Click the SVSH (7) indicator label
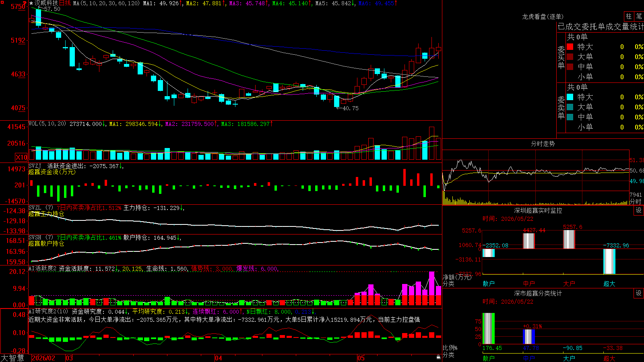The image size is (644, 362). click(41, 237)
